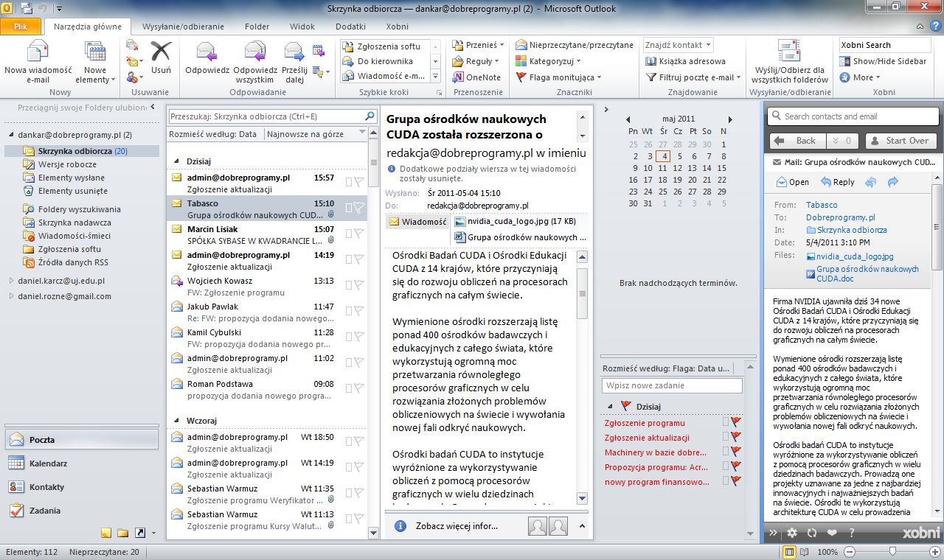Image resolution: width=944 pixels, height=560 pixels.
Task: Open the Reguły dropdown
Action: (x=476, y=61)
